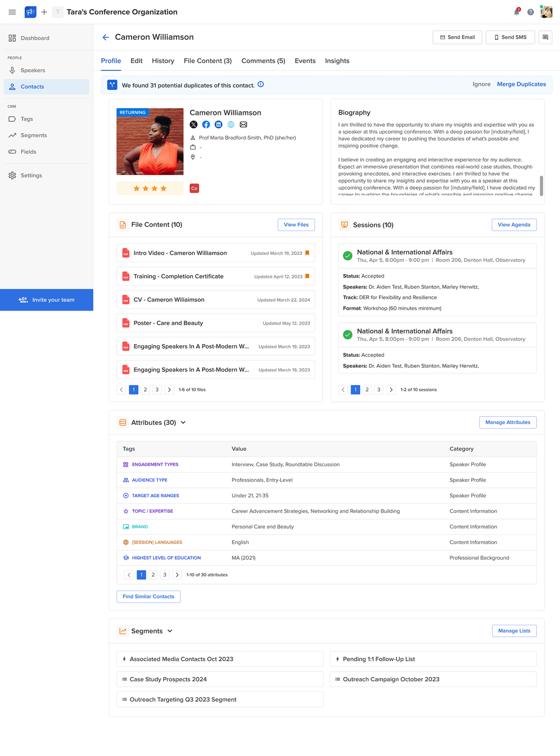560x756 pixels.
Task: Click the lightning icon on Pending 1:1 Follow-Up List
Action: pos(338,659)
